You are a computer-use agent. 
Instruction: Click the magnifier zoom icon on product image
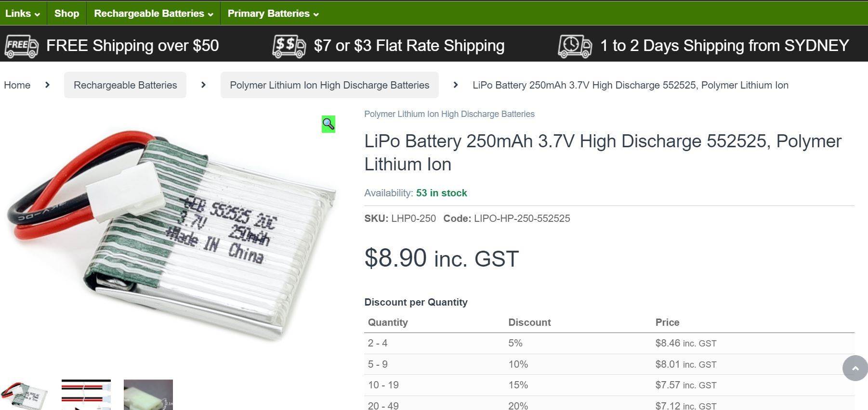(329, 124)
